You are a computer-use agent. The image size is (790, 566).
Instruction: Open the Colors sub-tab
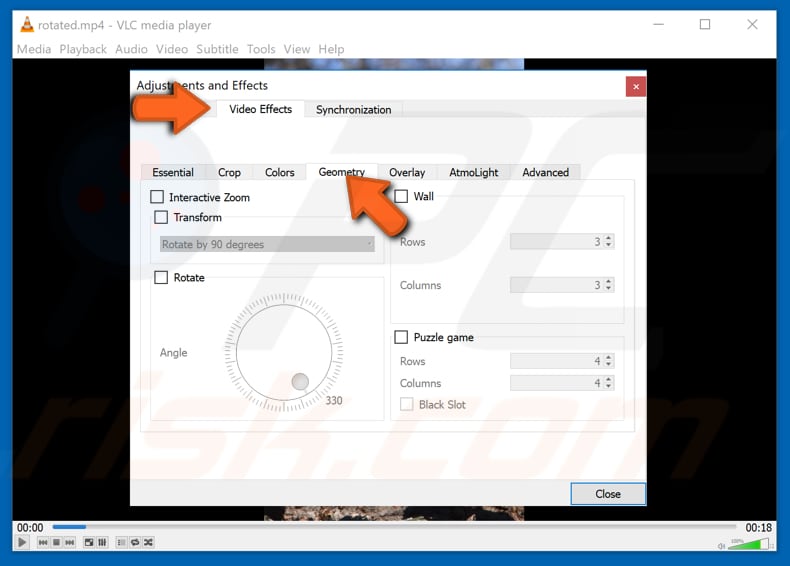280,172
